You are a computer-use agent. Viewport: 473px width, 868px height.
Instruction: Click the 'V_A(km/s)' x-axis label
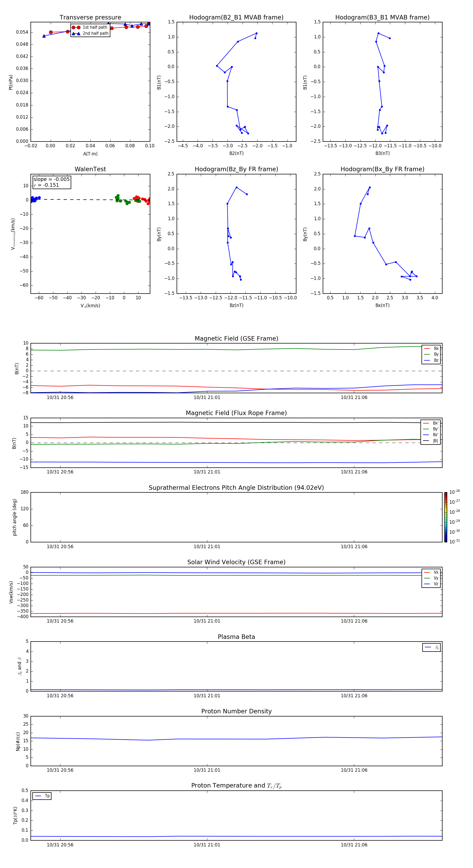coord(90,306)
